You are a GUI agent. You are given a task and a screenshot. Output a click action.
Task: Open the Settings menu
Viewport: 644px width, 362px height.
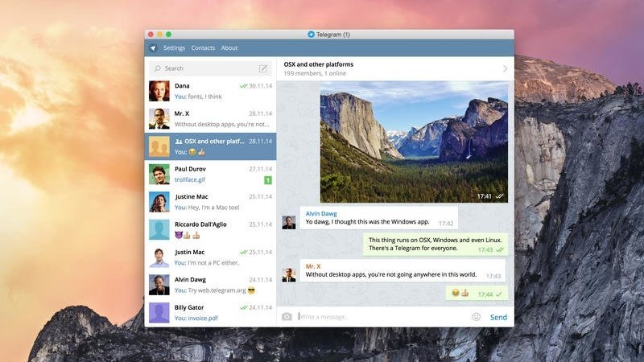pyautogui.click(x=174, y=48)
